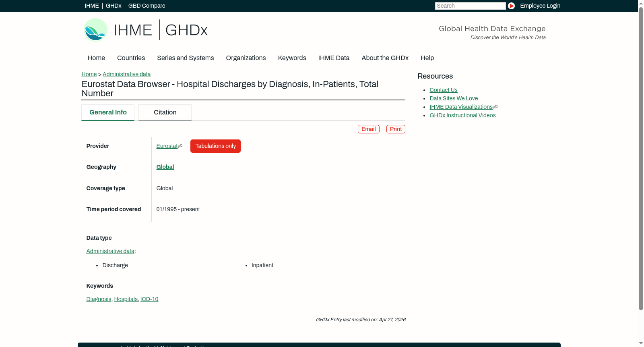The image size is (644, 347).
Task: Click the Print button
Action: (x=396, y=129)
